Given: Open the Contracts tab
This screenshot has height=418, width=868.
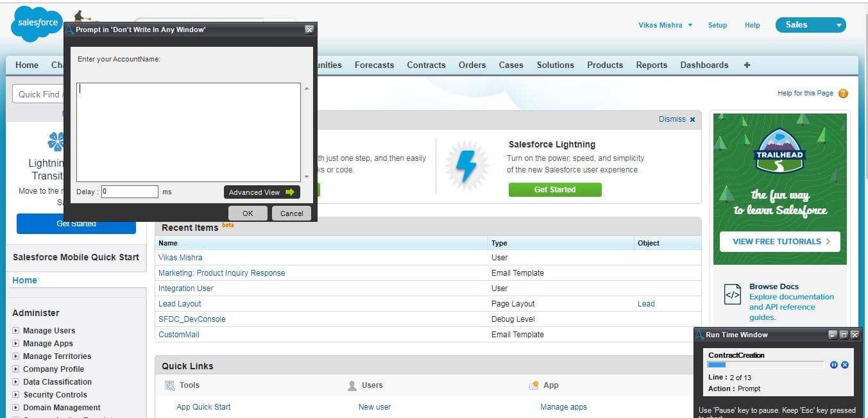Looking at the screenshot, I should click(x=426, y=65).
